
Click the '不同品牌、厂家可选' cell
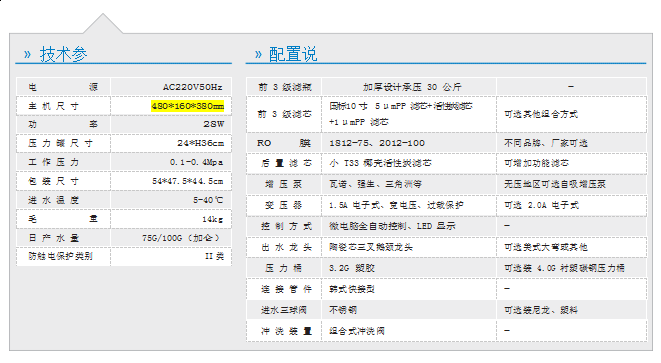click(x=546, y=143)
